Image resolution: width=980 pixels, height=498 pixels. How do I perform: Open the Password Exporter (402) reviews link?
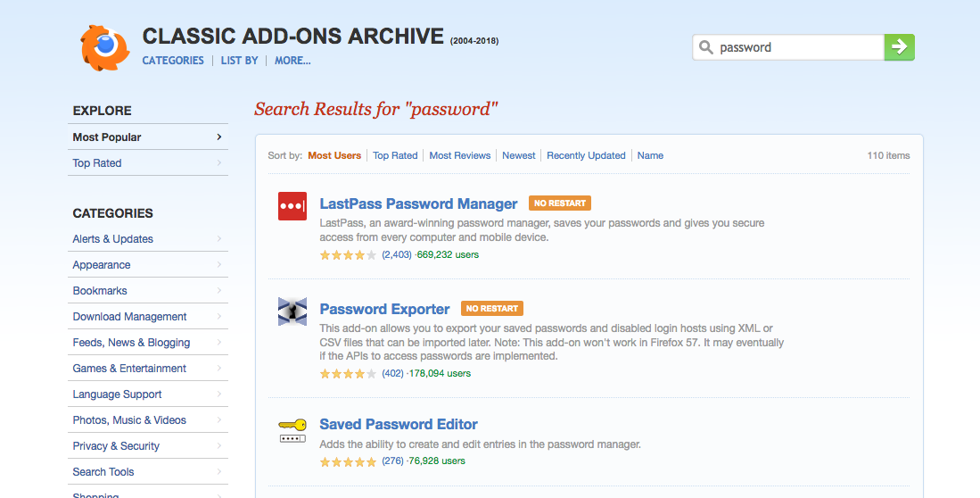pos(392,373)
